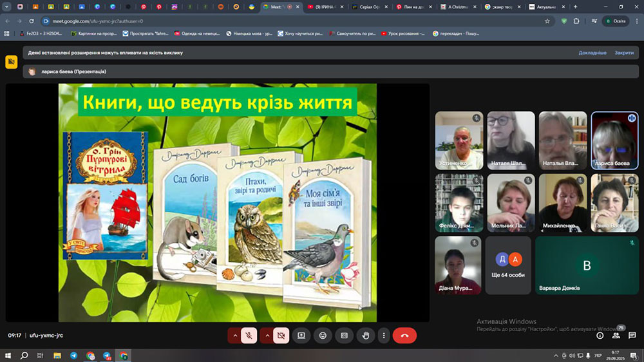The height and width of the screenshot is (362, 644).
Task: Select Діана Мура... participant tile
Action: 458,265
